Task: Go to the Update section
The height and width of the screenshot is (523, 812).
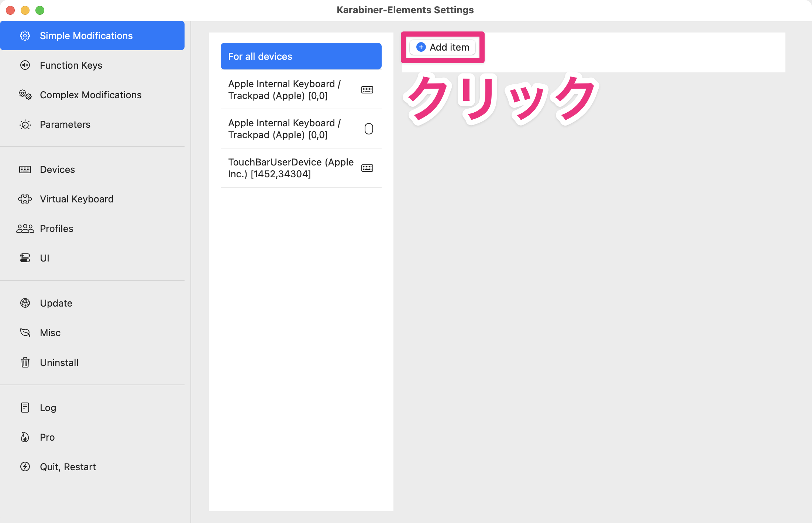Action: point(56,303)
